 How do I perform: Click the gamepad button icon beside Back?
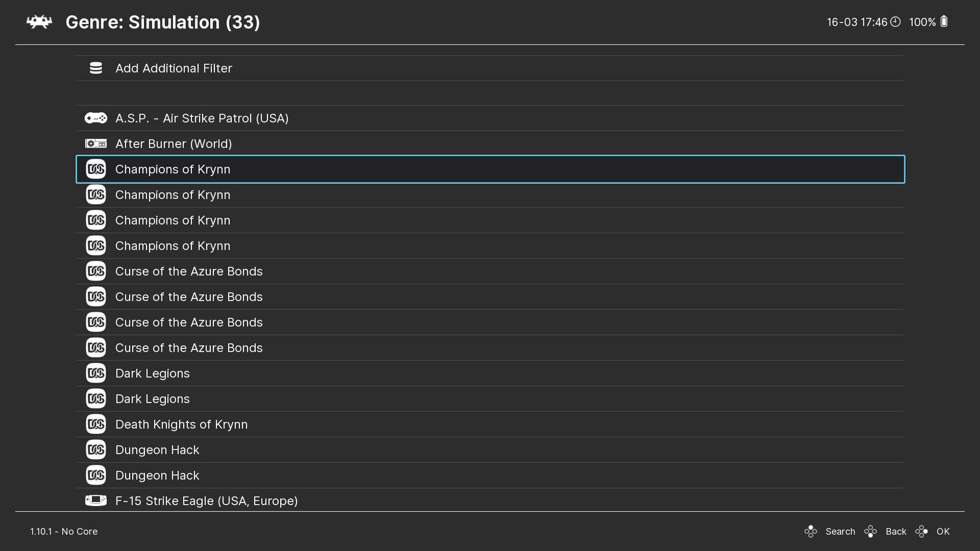point(870,532)
